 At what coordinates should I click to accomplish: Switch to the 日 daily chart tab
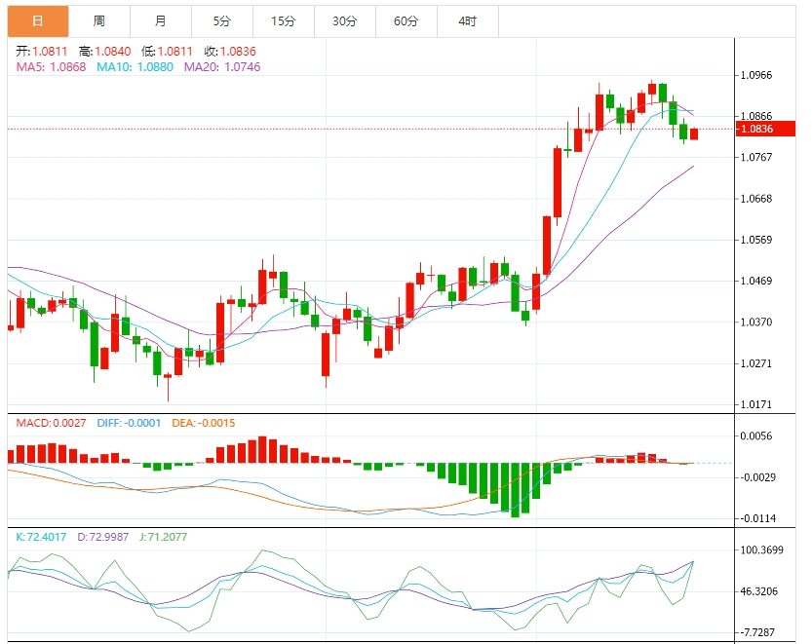click(38, 20)
